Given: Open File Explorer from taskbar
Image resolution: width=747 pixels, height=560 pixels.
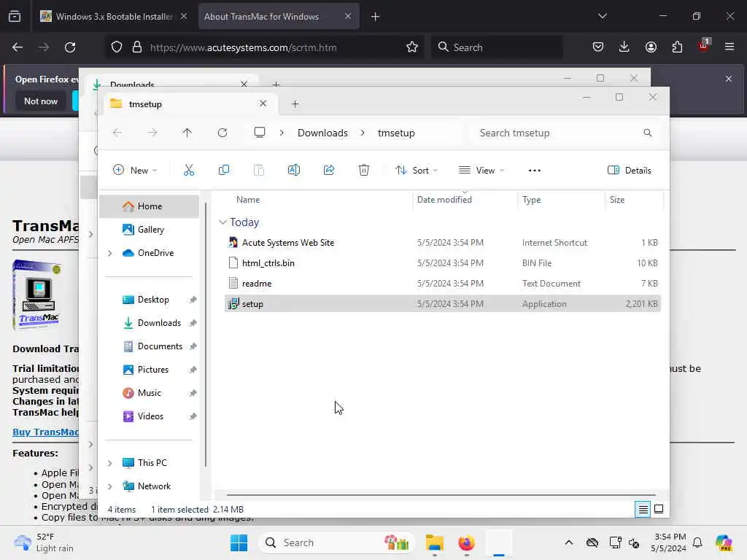Looking at the screenshot, I should (x=434, y=542).
